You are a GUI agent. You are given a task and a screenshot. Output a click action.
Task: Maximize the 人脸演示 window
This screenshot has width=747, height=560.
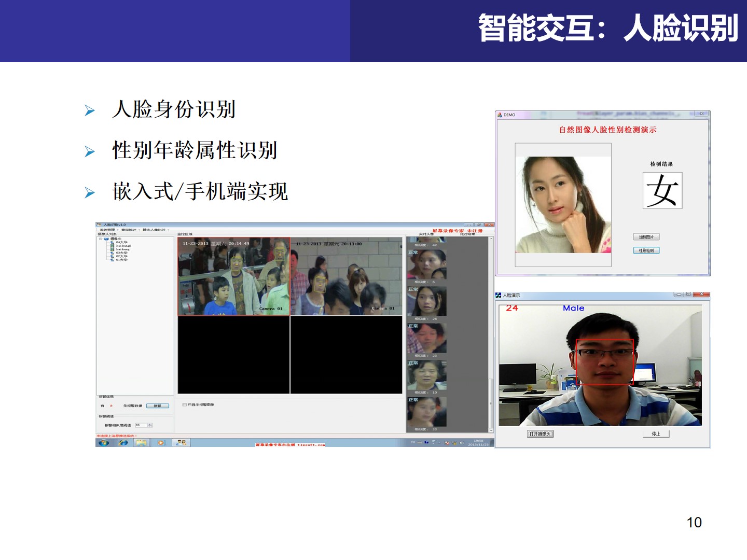click(x=688, y=295)
